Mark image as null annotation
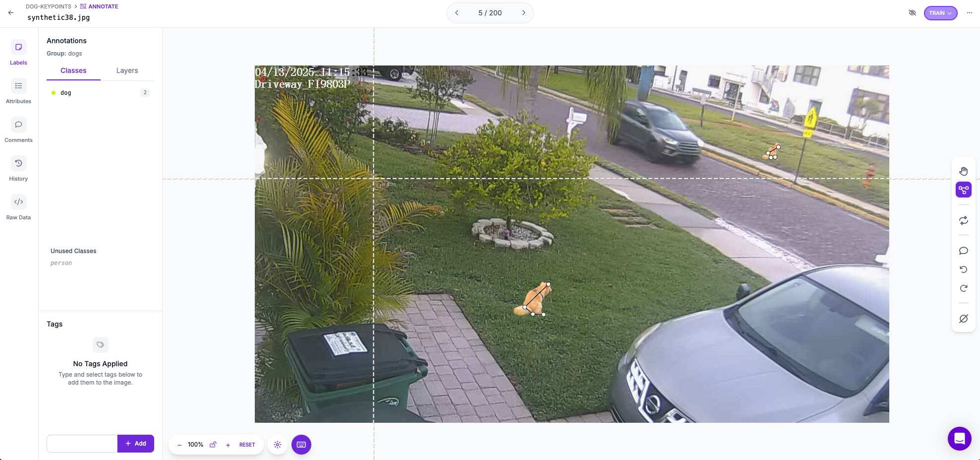980x460 pixels. (x=963, y=319)
